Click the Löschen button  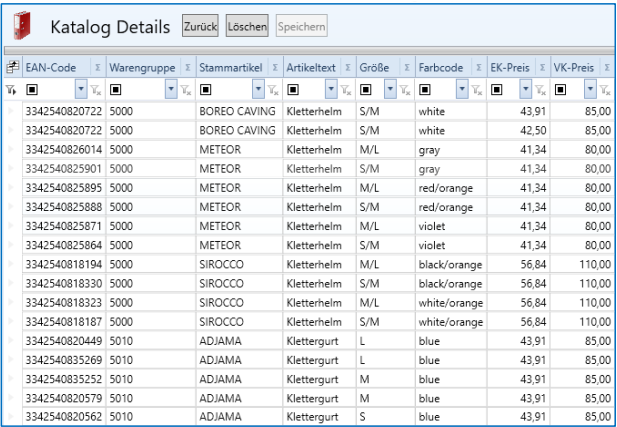[x=247, y=27]
